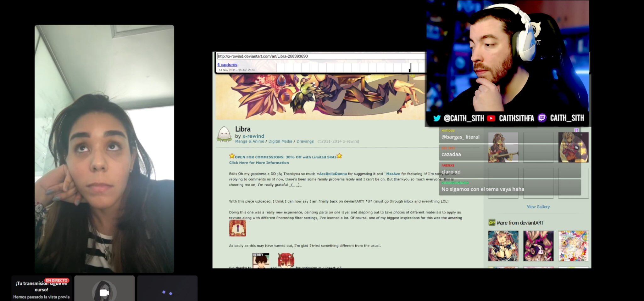Click the Twitch logo in overlay
The height and width of the screenshot is (301, 644).
pyautogui.click(x=542, y=118)
